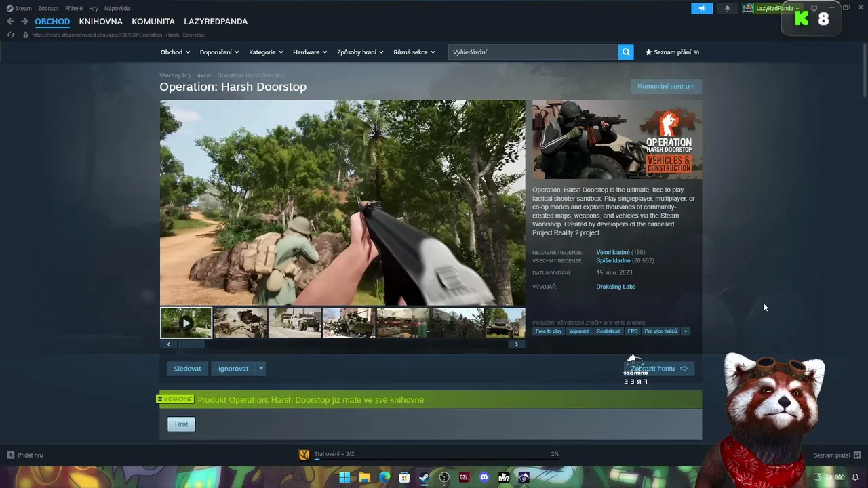Open Microsoft Store from the taskbar
868x488 pixels.
(x=404, y=477)
